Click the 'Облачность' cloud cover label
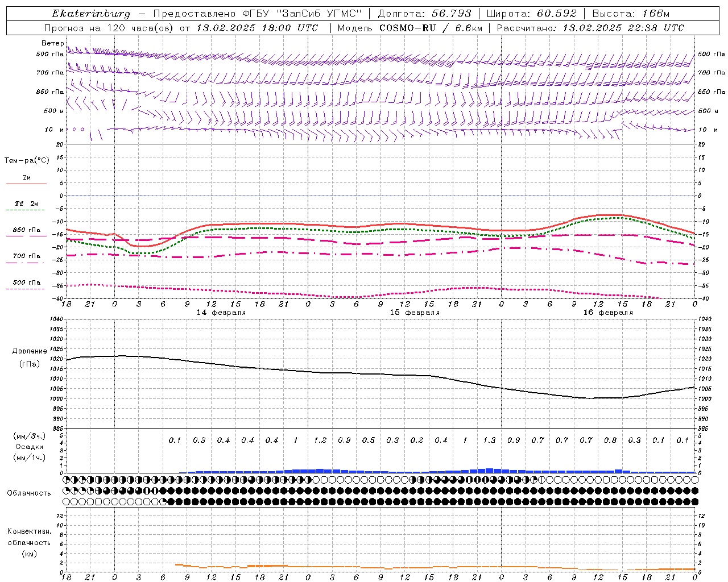The width and height of the screenshot is (728, 582). coord(29,493)
